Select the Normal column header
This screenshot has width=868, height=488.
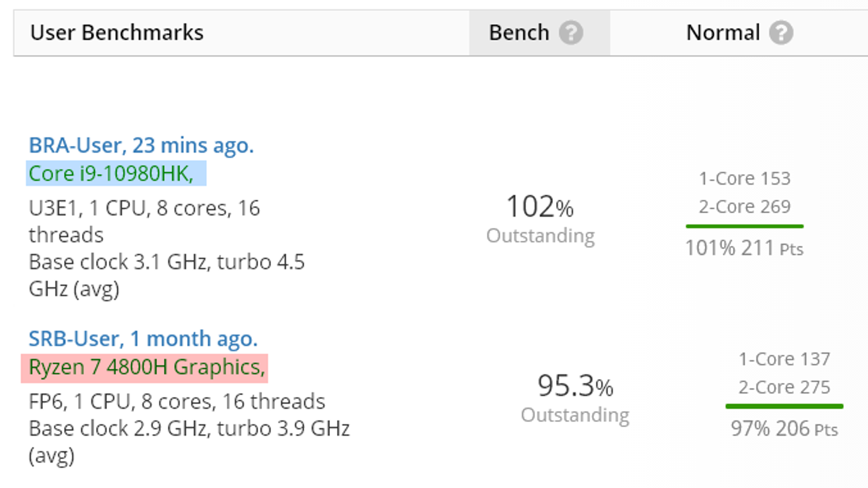723,33
